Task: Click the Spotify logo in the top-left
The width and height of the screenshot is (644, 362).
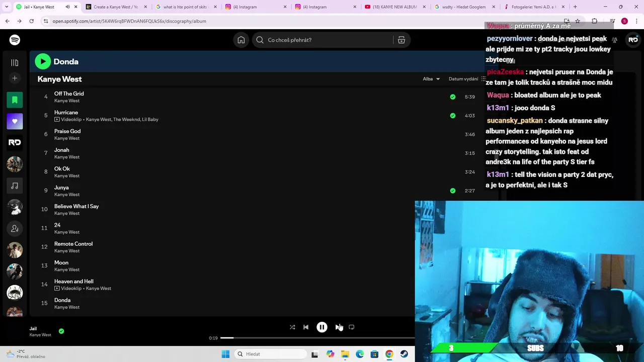Action: pyautogui.click(x=15, y=40)
